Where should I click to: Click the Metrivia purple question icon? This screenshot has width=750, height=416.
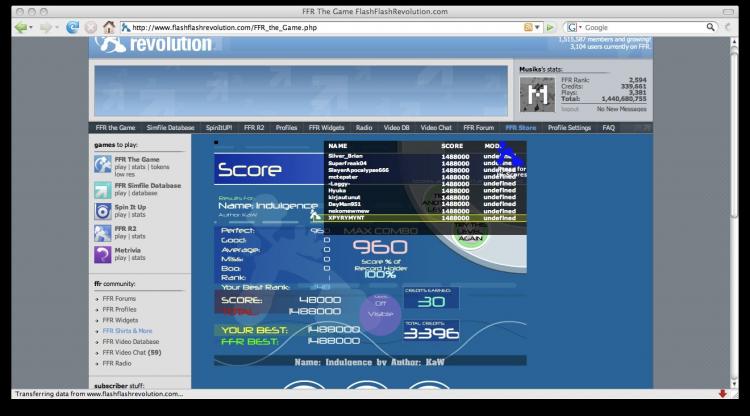(103, 254)
